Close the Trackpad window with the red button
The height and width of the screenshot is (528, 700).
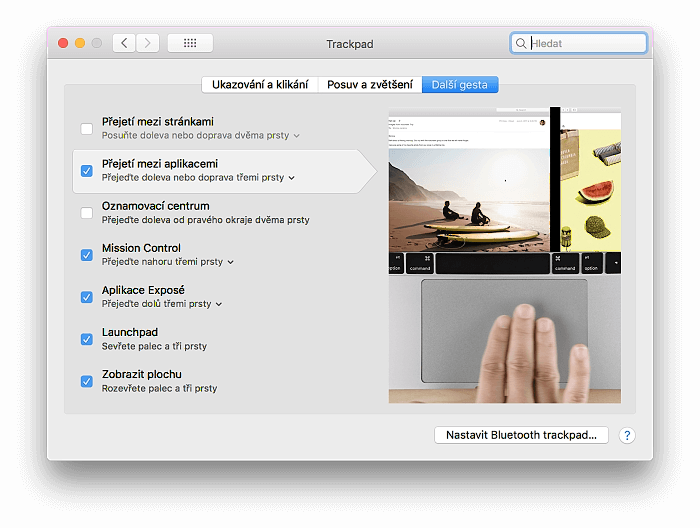[x=63, y=43]
